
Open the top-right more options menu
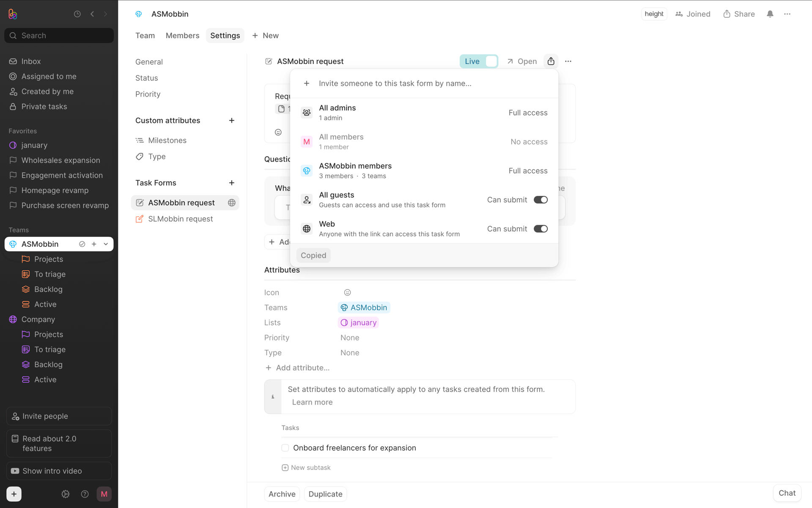787,14
